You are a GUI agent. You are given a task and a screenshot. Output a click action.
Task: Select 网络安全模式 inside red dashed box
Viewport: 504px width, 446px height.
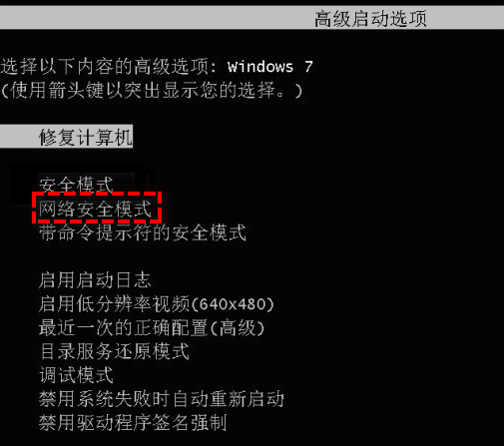coord(96,209)
